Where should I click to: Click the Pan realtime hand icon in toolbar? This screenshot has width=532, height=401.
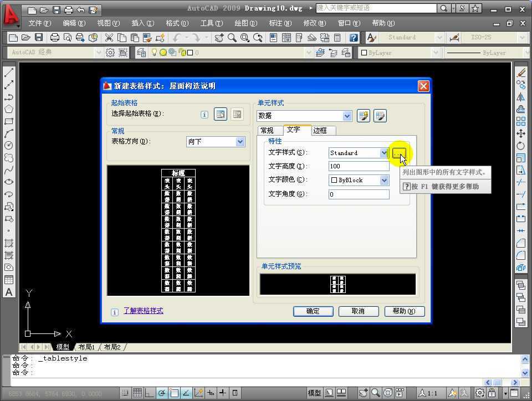coord(219,37)
